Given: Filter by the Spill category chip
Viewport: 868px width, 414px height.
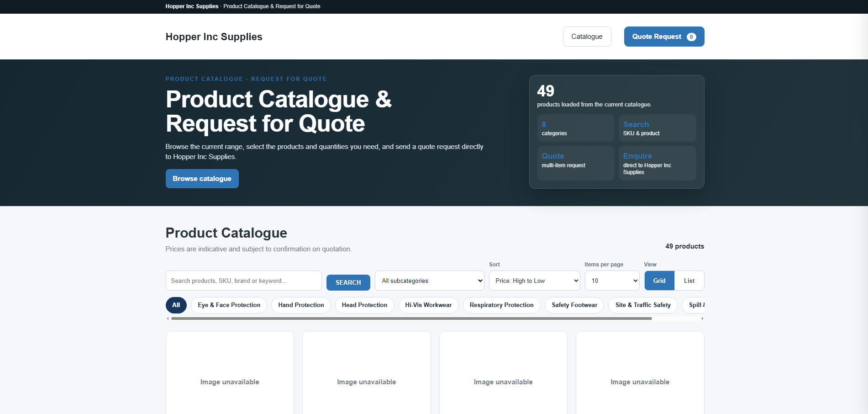Looking at the screenshot, I should 694,305.
